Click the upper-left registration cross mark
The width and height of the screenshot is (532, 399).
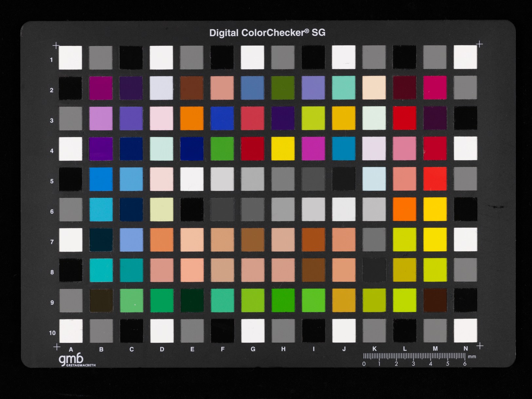[x=56, y=46]
